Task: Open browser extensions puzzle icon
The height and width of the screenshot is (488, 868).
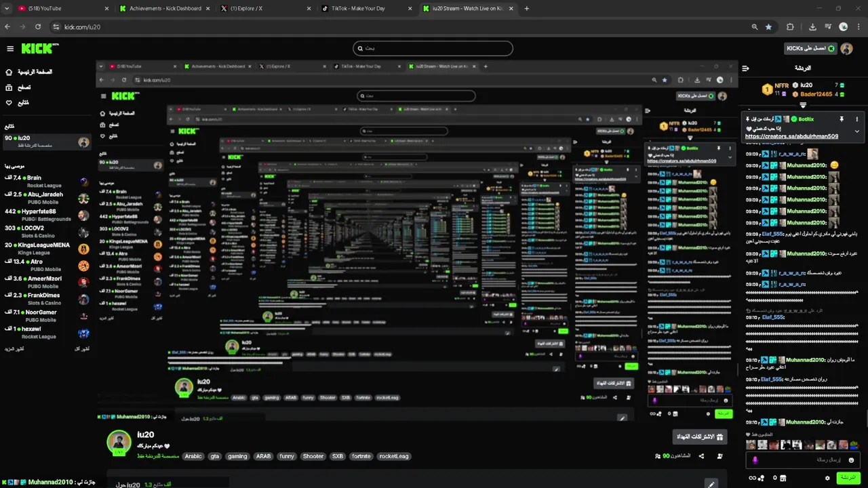Action: click(790, 27)
